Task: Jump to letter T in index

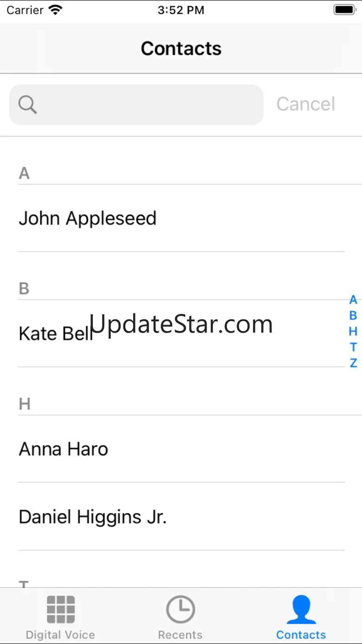Action: point(353,347)
